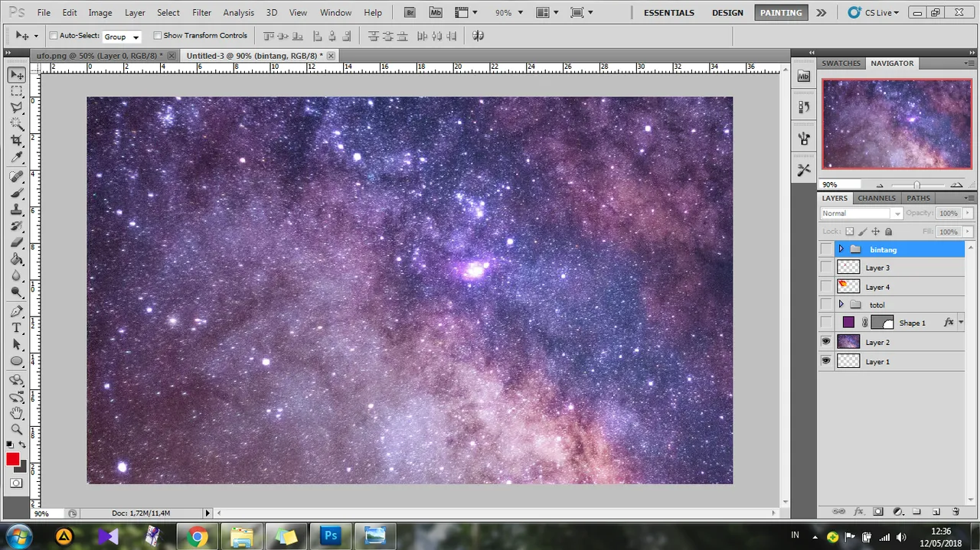Image resolution: width=980 pixels, height=550 pixels.
Task: Select the Horizontal Type tool
Action: click(x=16, y=327)
